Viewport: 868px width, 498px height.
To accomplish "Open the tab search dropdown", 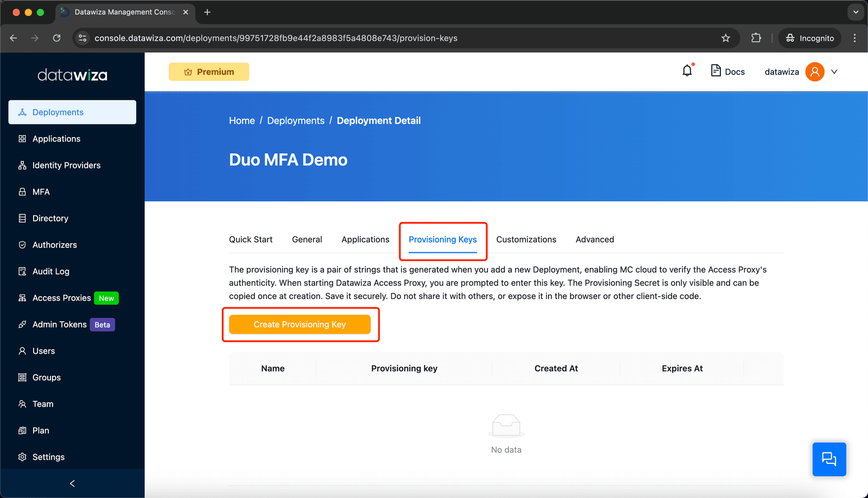I will [x=856, y=12].
